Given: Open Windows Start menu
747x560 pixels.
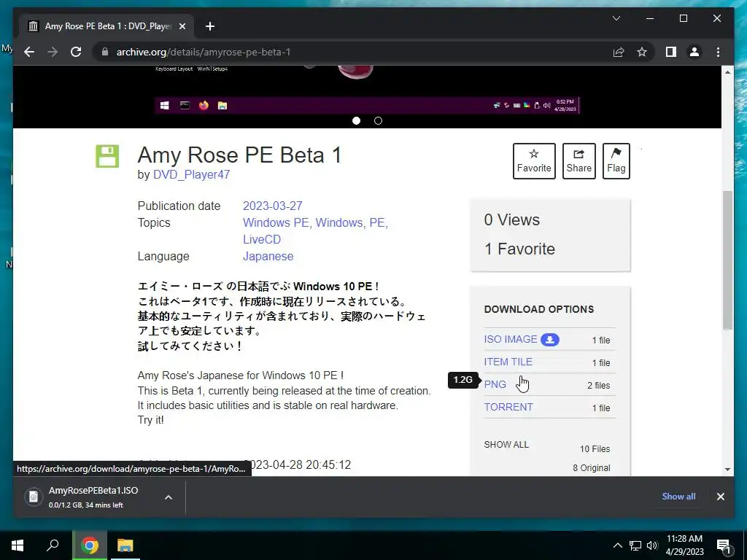Looking at the screenshot, I should point(18,545).
